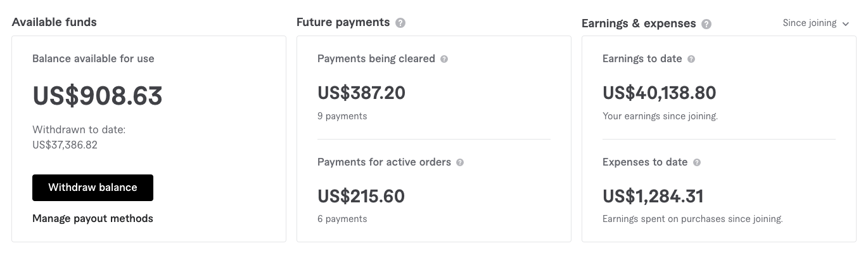The image size is (868, 255).
Task: Click help icon beside Payments being cleared
Action: pyautogui.click(x=444, y=59)
